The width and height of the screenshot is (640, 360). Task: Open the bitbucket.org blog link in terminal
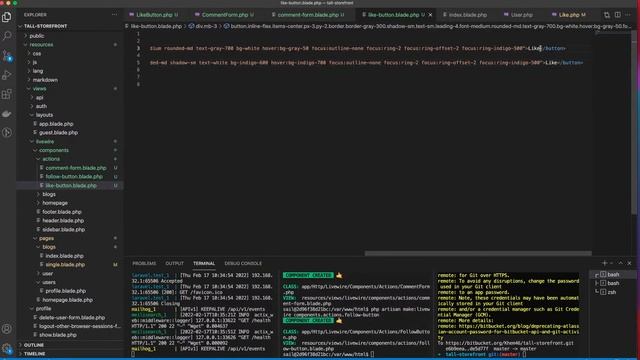tap(508, 329)
